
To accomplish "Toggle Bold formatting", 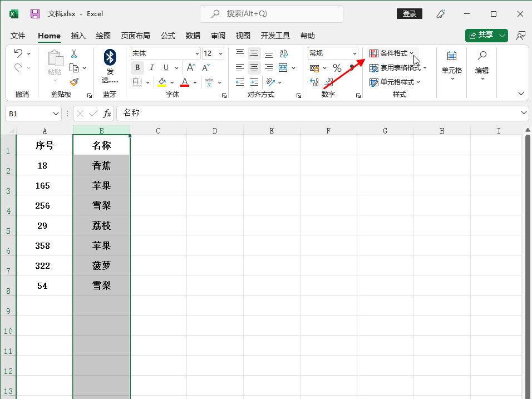I will click(137, 67).
